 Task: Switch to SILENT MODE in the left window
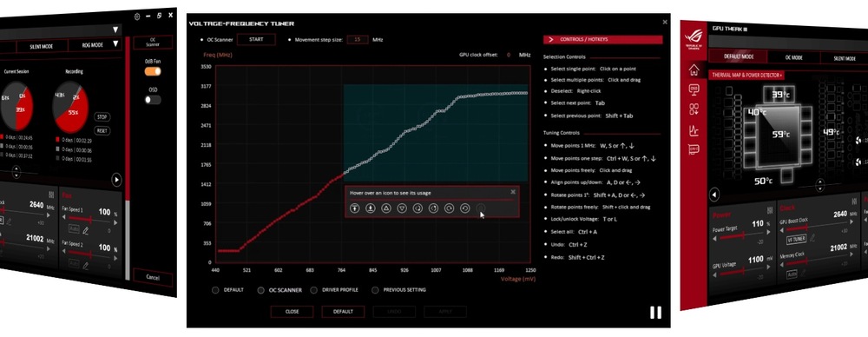pos(42,46)
